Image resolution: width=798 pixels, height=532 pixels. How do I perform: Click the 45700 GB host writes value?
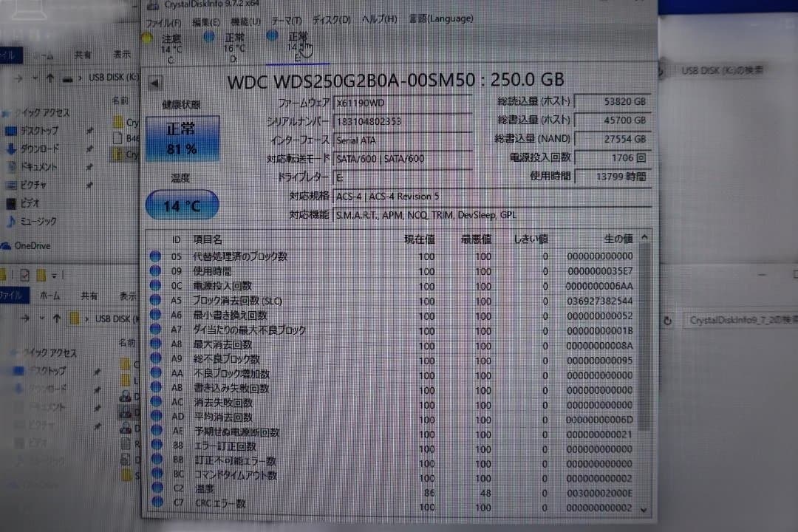613,120
